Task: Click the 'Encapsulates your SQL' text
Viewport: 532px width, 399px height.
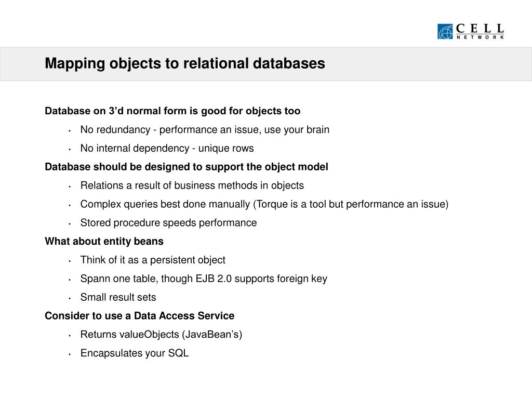Action: (135, 353)
